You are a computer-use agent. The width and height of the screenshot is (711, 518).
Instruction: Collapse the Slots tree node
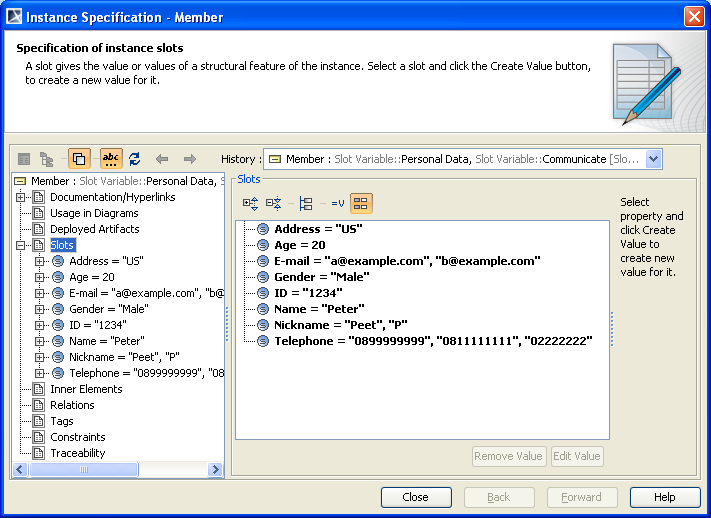[20, 245]
